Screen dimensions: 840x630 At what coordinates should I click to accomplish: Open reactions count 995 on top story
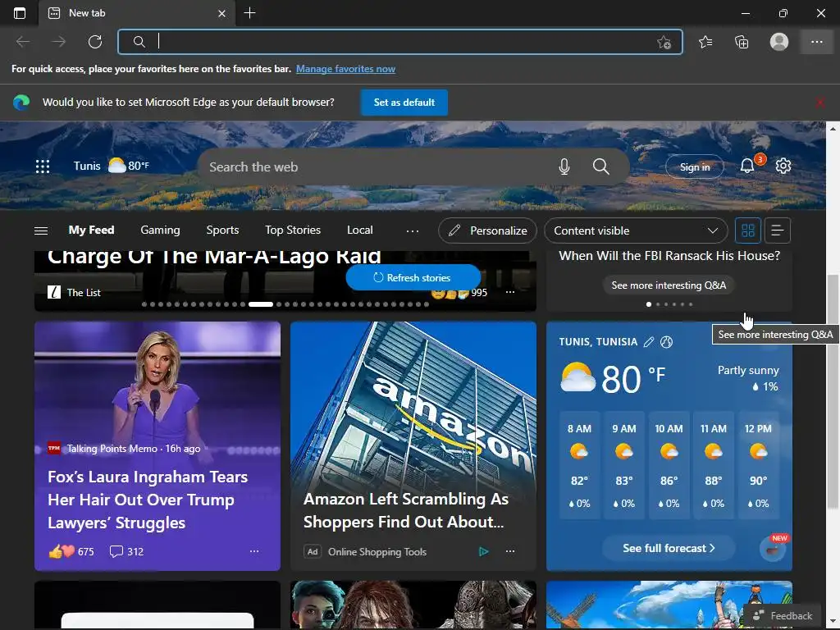click(x=459, y=293)
